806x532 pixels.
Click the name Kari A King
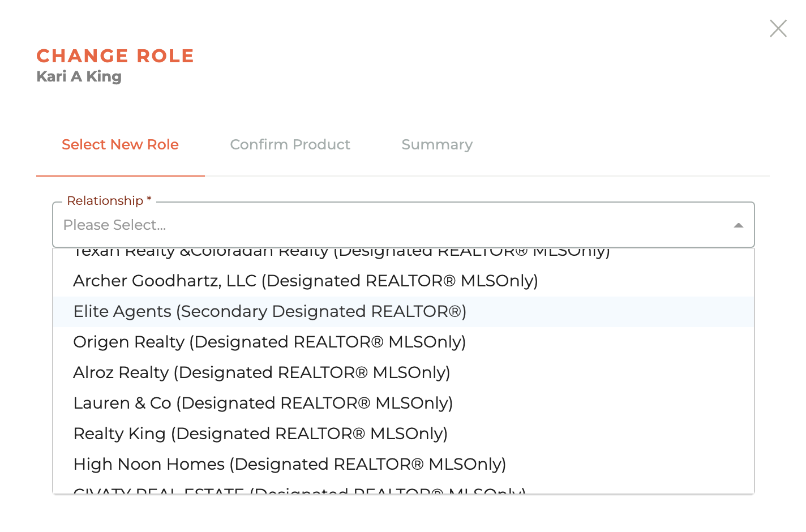click(79, 76)
